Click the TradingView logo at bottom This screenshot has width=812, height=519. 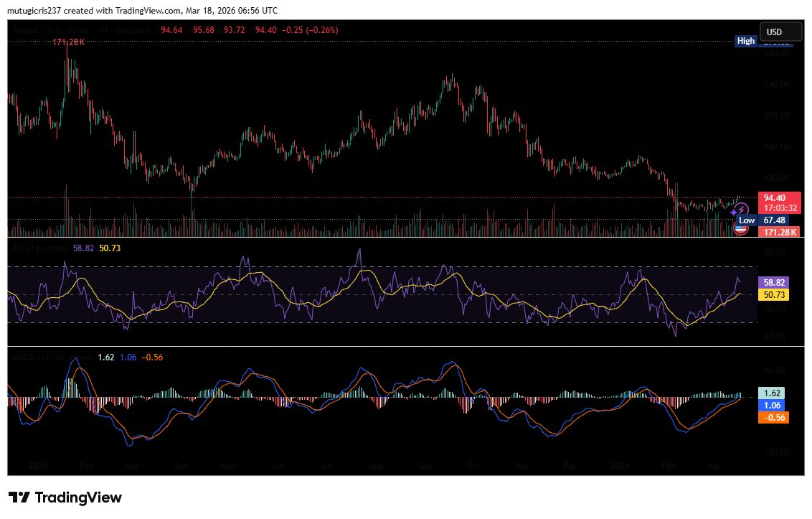click(65, 497)
